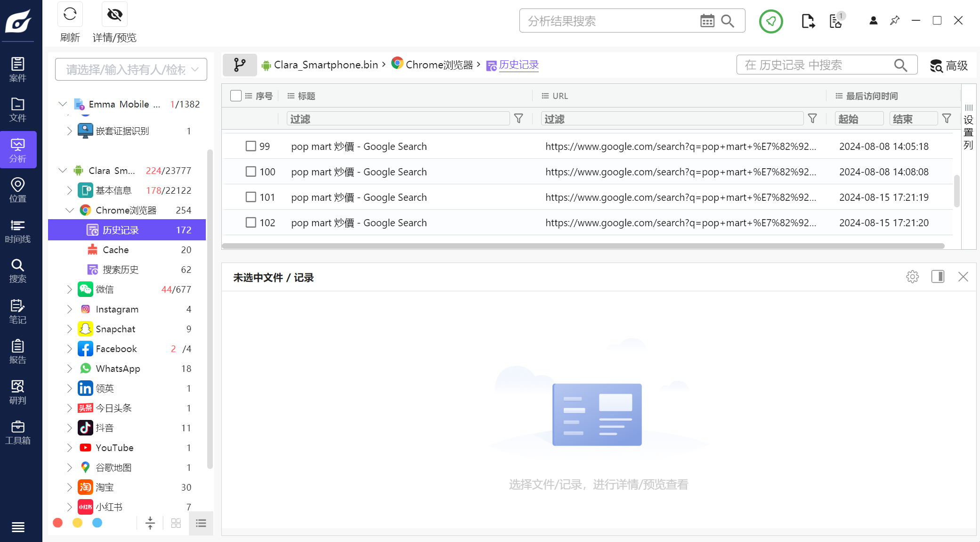The width and height of the screenshot is (980, 542).
Task: Open the 工具箱 toolbox sidebar section
Action: (18, 432)
